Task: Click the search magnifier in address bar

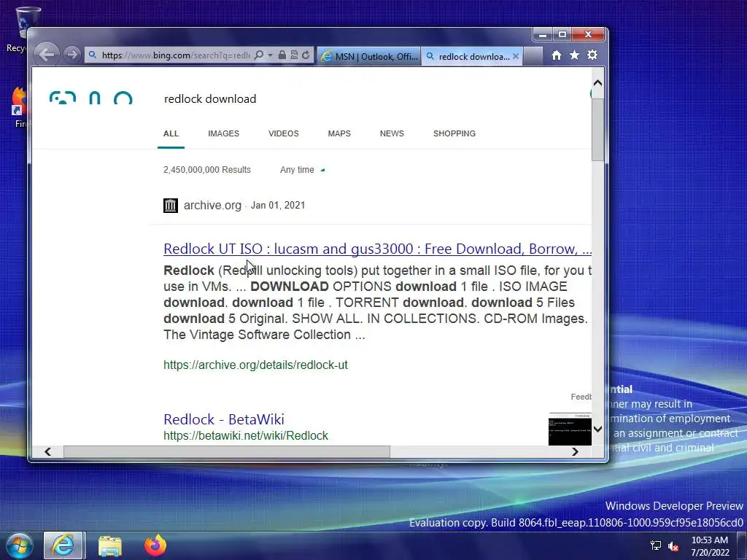Action: tap(259, 55)
